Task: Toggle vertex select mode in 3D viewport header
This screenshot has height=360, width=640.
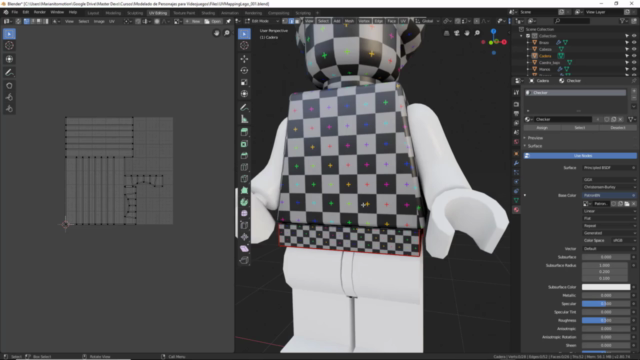Action: (285, 21)
